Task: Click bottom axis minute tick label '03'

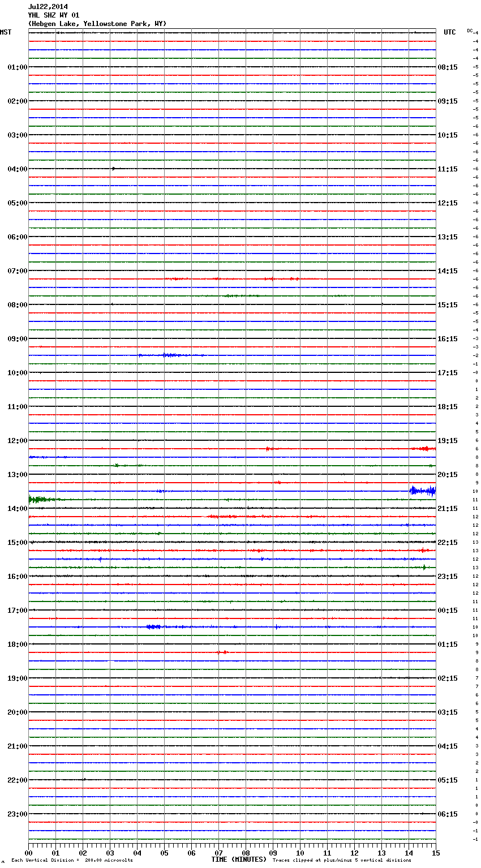Action: (x=110, y=853)
